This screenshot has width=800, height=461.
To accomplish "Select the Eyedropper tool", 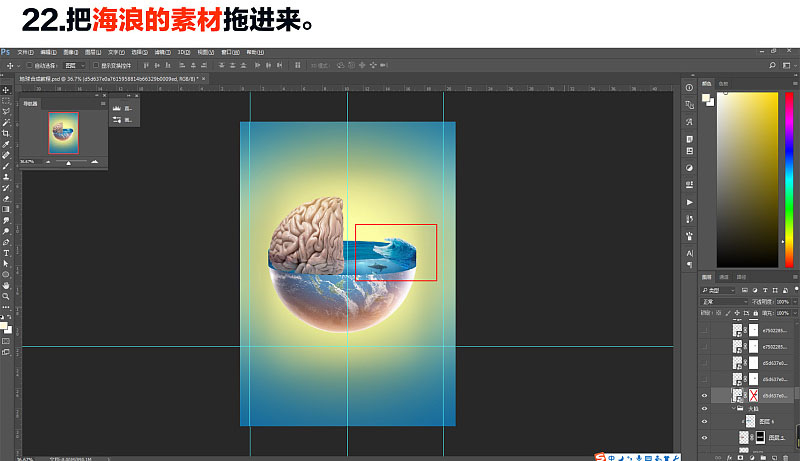I will click(6, 144).
